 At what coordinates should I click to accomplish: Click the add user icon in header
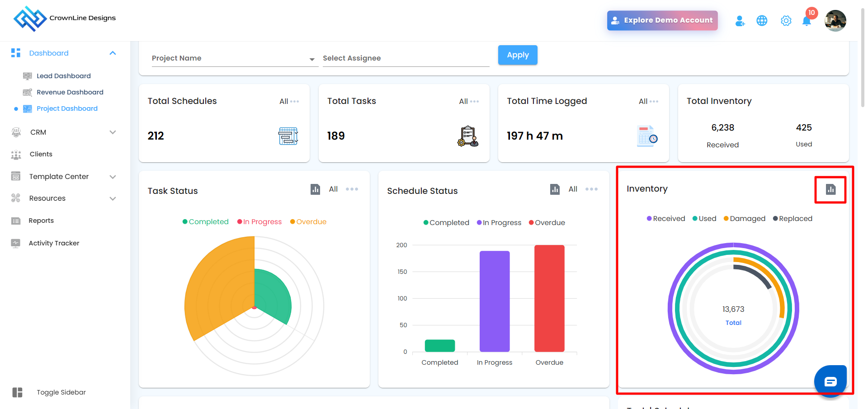(740, 21)
